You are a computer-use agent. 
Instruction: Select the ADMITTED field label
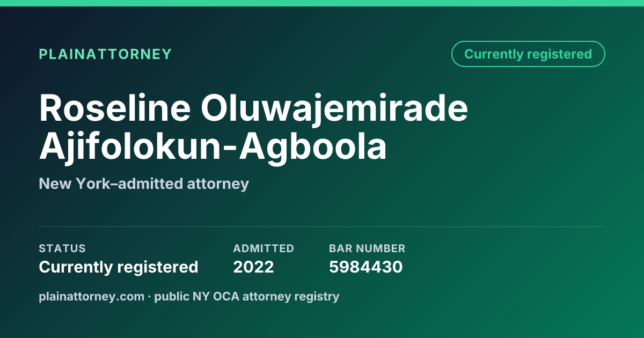click(x=264, y=248)
